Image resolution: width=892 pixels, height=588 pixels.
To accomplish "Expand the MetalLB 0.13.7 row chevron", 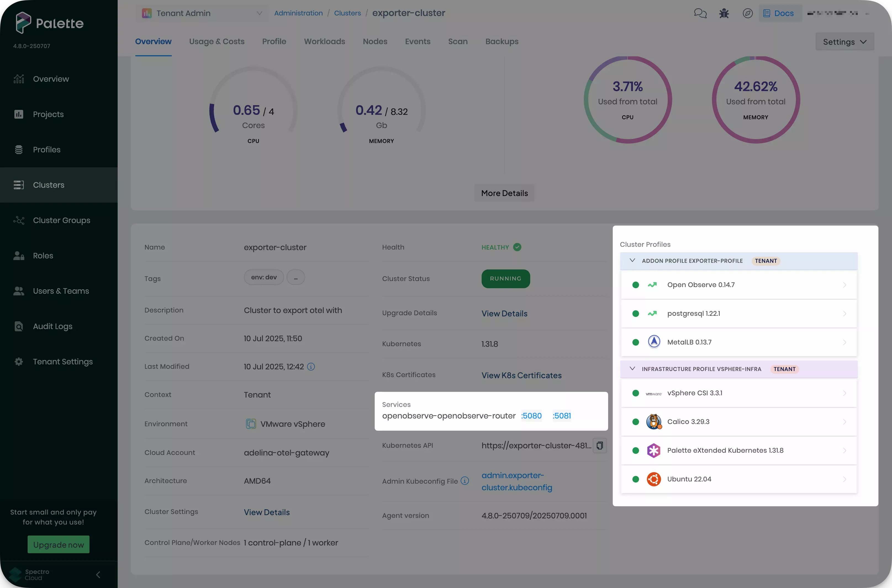I will 844,342.
